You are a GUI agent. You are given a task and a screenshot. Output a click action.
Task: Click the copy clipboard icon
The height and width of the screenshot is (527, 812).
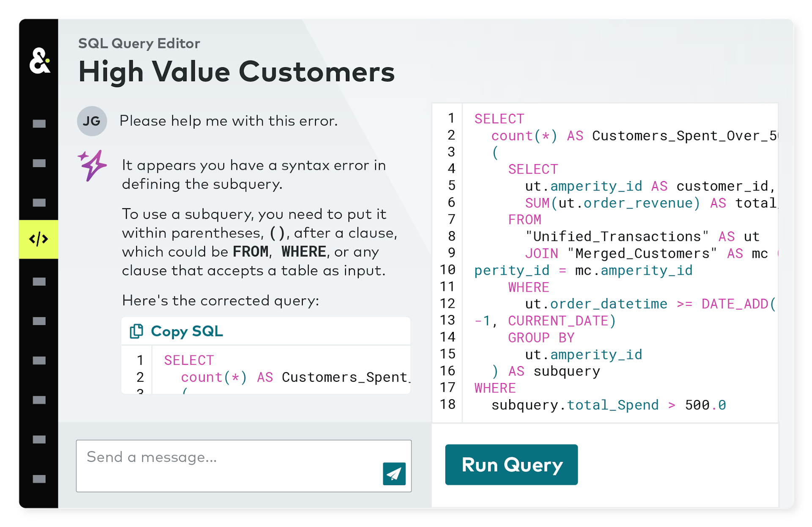tap(136, 331)
